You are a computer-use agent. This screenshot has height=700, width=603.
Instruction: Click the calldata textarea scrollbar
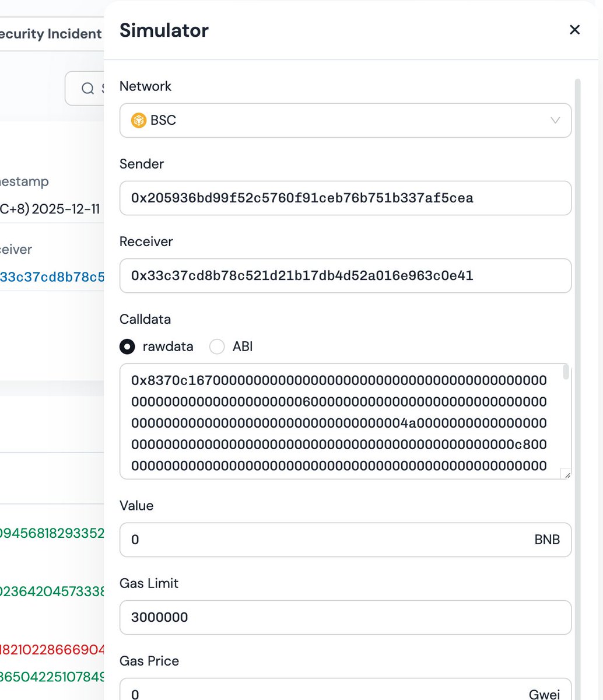(565, 373)
